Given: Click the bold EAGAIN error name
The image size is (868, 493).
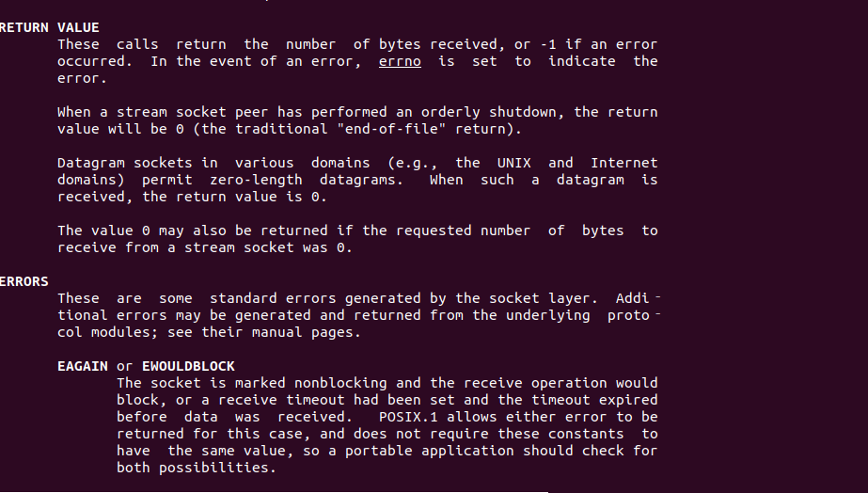Looking at the screenshot, I should [x=83, y=366].
